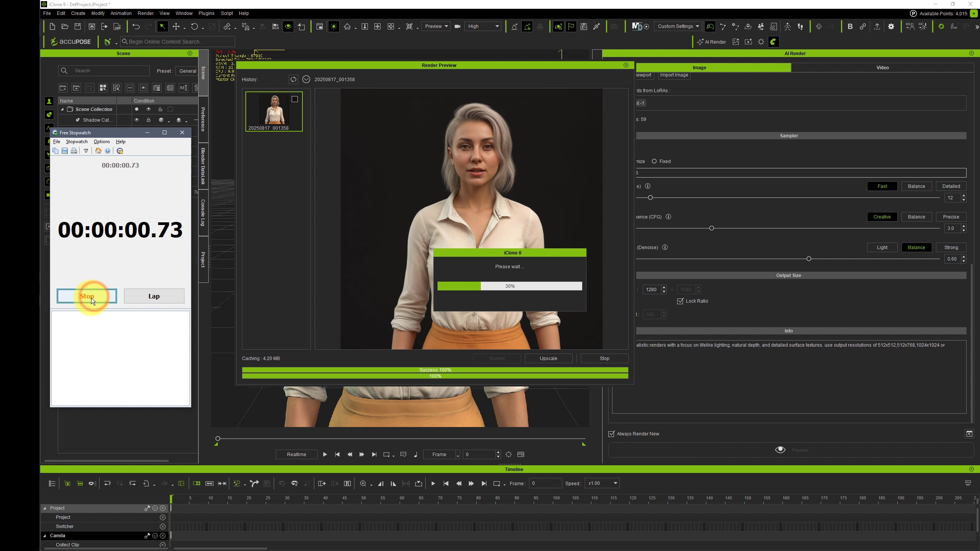Click the timeline zoom magnifier icon
This screenshot has width=980, height=551.
click(x=363, y=483)
